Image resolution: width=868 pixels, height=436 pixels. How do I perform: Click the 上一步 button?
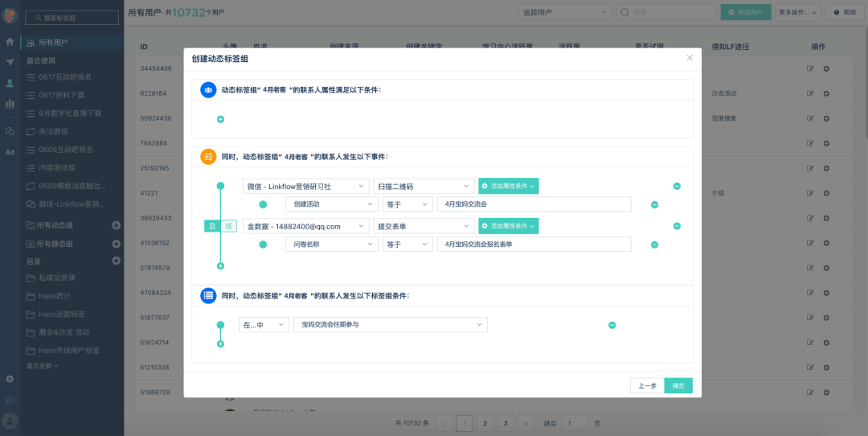[x=647, y=385]
